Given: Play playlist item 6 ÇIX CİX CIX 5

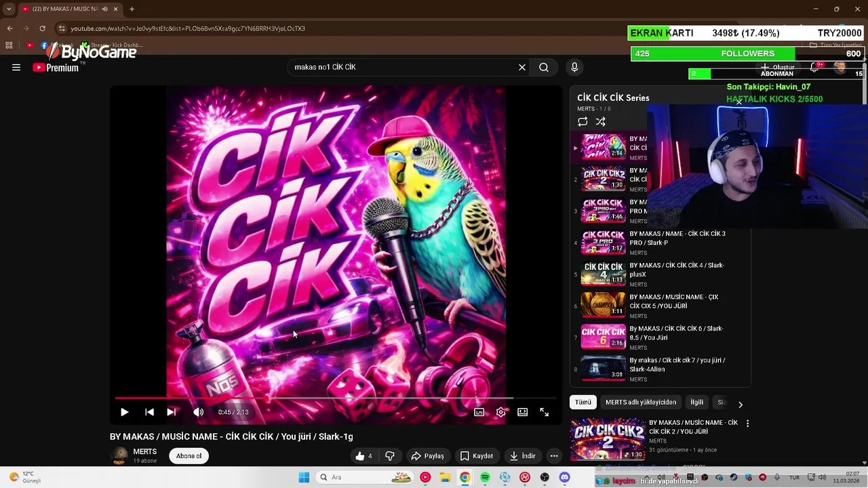Looking at the screenshot, I should [x=661, y=306].
